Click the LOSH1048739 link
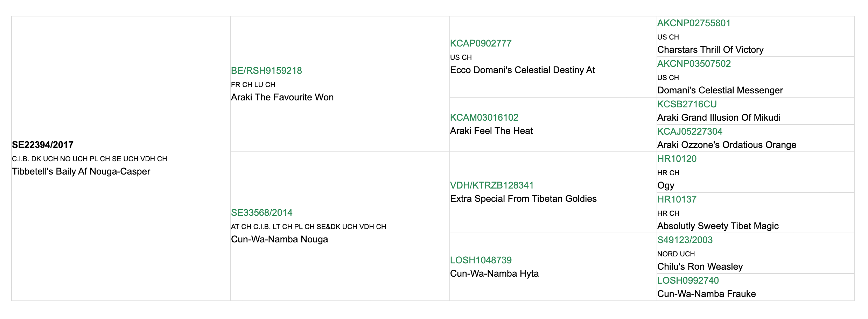Screen dimensions: 868x319 click(481, 260)
